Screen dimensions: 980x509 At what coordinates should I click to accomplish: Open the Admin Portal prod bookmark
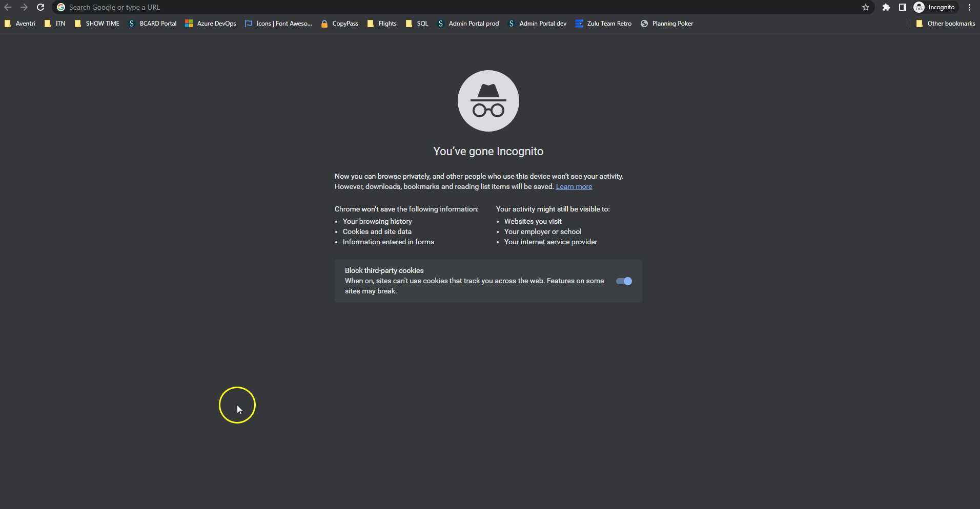coord(473,24)
